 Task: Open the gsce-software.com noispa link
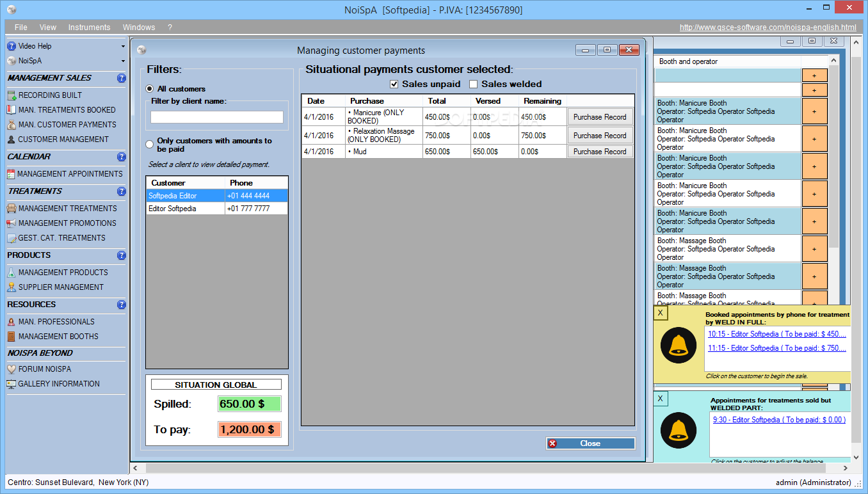(x=768, y=28)
